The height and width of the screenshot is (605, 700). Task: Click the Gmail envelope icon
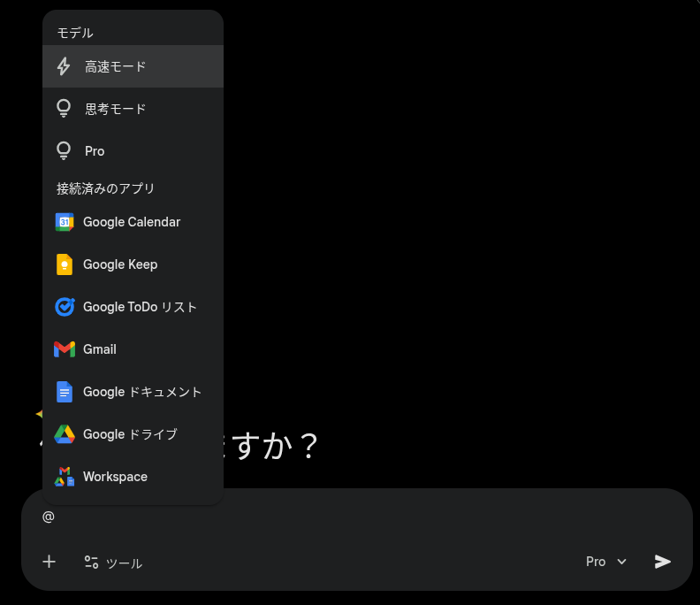pos(65,349)
